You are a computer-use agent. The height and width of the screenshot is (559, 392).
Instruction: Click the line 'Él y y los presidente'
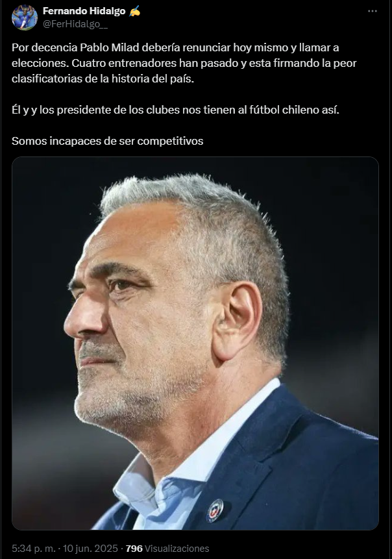(175, 110)
